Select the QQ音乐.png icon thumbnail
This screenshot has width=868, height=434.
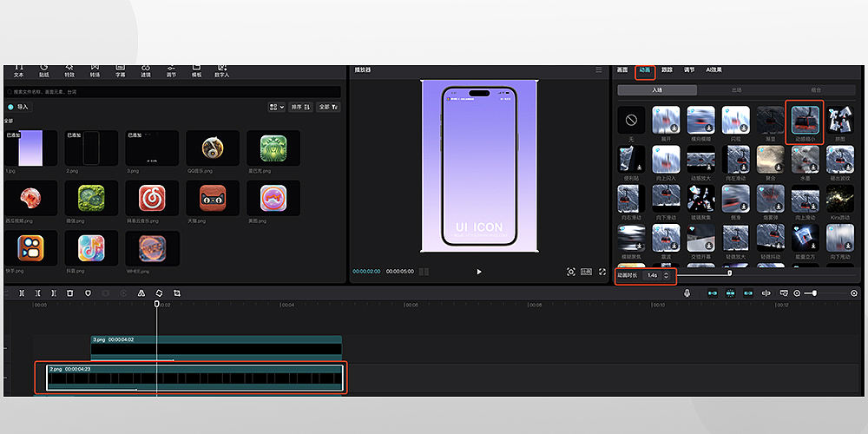click(213, 148)
